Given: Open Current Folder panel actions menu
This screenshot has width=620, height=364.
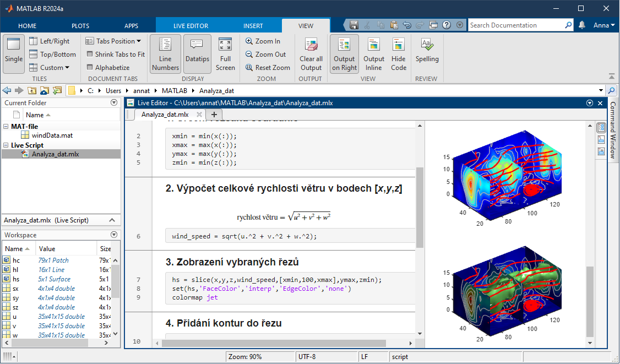Looking at the screenshot, I should 115,102.
